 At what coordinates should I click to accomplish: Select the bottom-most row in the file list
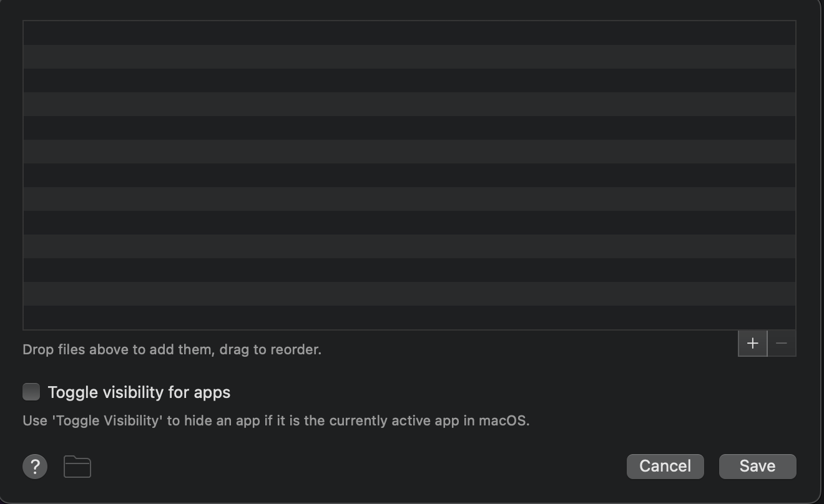[410, 317]
